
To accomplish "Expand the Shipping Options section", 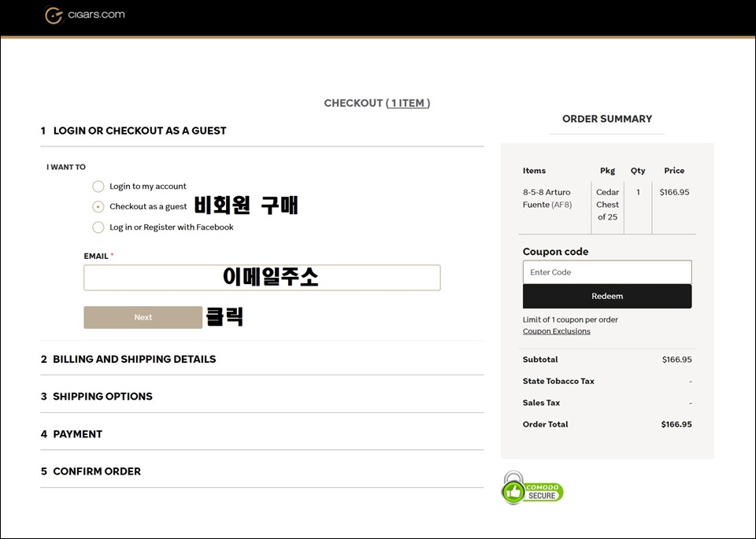I will (x=96, y=397).
